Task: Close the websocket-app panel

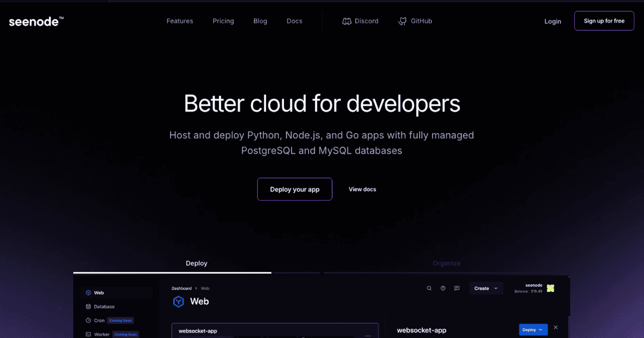Action: pos(555,327)
